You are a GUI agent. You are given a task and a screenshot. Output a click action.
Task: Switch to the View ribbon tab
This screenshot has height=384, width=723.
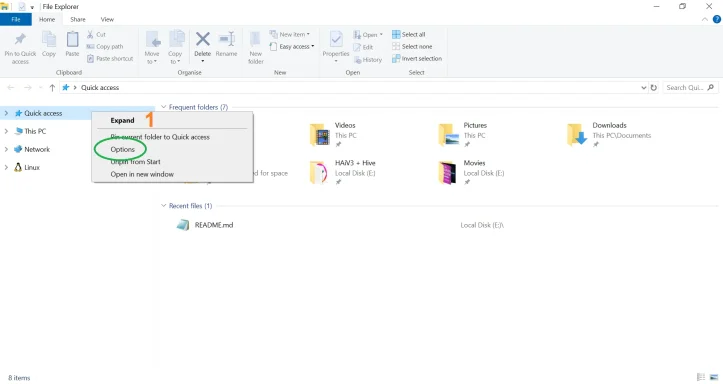click(107, 19)
